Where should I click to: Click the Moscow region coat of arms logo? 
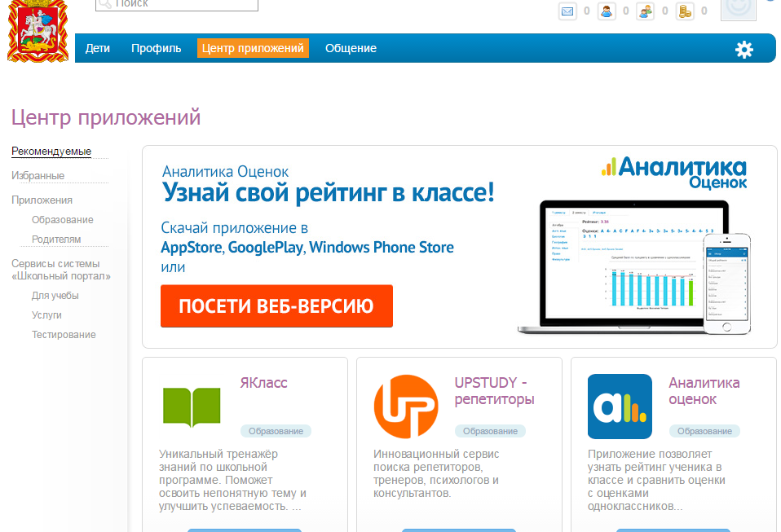(x=38, y=31)
